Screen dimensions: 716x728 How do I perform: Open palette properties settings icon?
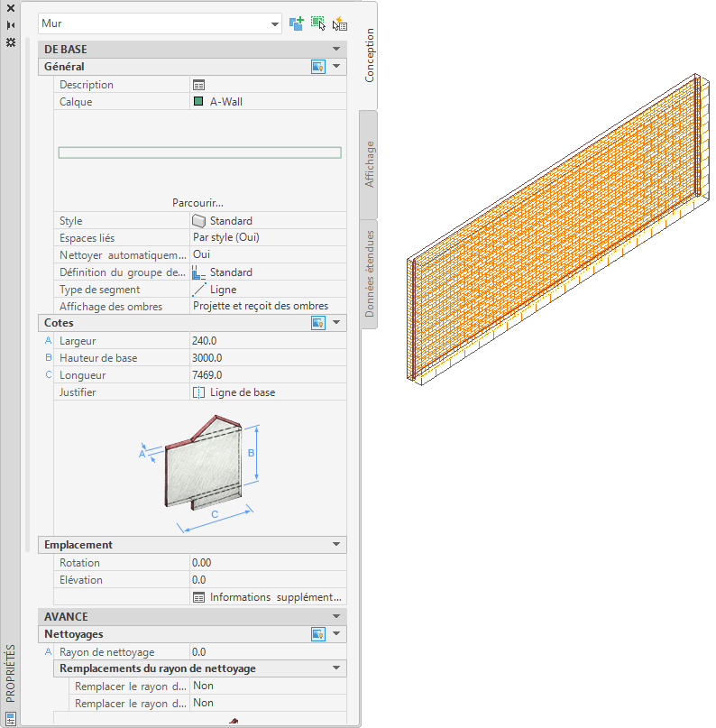(x=11, y=42)
